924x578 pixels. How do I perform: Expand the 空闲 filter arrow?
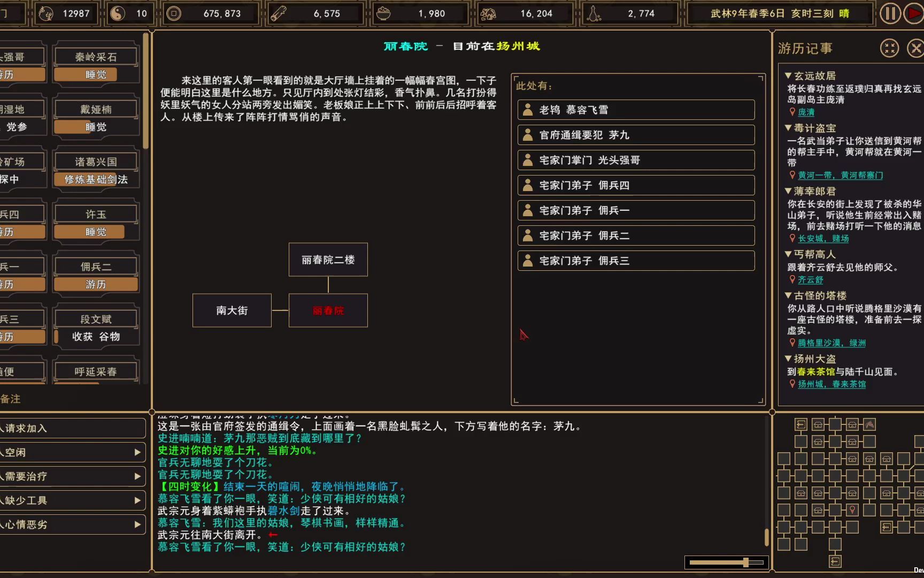click(137, 452)
